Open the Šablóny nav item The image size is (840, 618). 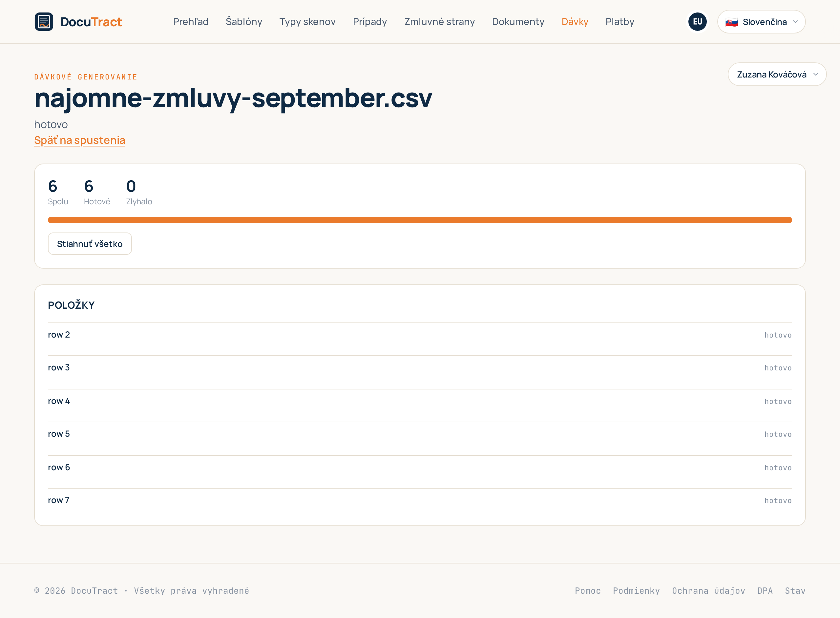point(244,22)
